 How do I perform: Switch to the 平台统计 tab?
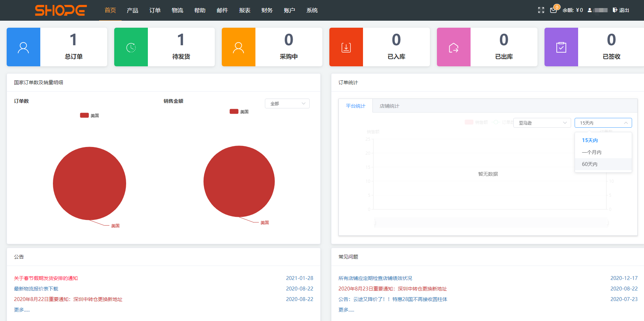pyautogui.click(x=355, y=106)
